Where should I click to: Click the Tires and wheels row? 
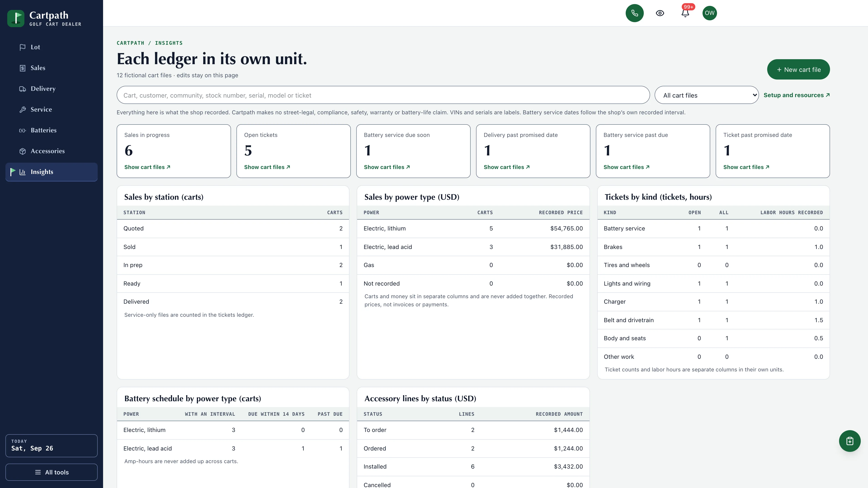[713, 265]
